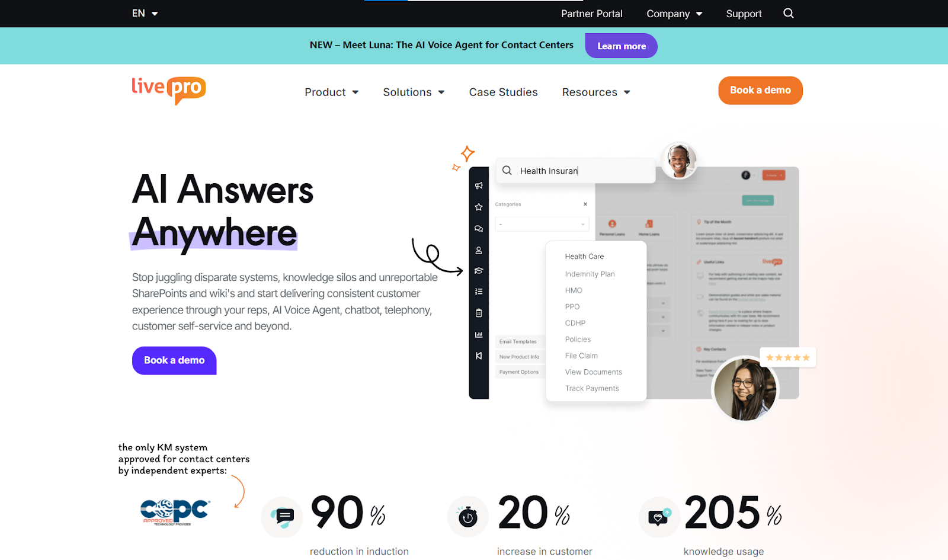Click the clipboard icon in mockup sidebar
948x560 pixels.
click(479, 313)
